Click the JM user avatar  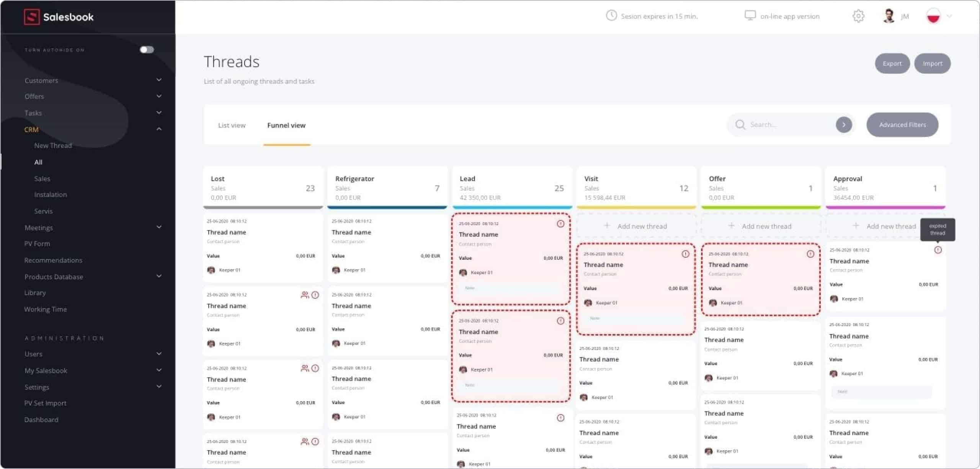[x=889, y=16]
